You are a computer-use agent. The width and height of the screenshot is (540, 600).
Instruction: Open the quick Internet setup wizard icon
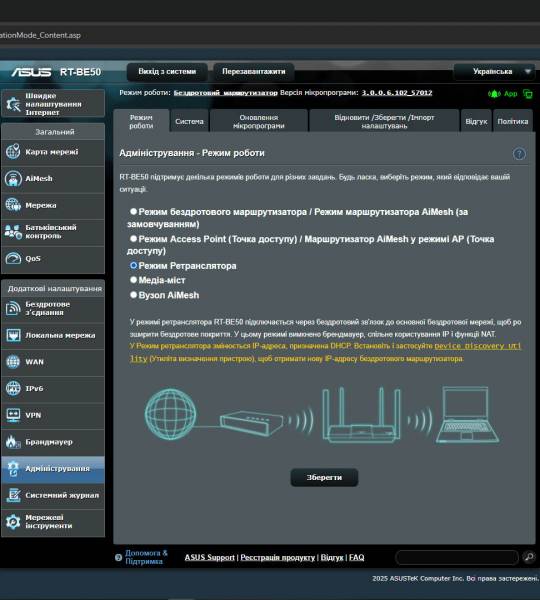[13, 104]
